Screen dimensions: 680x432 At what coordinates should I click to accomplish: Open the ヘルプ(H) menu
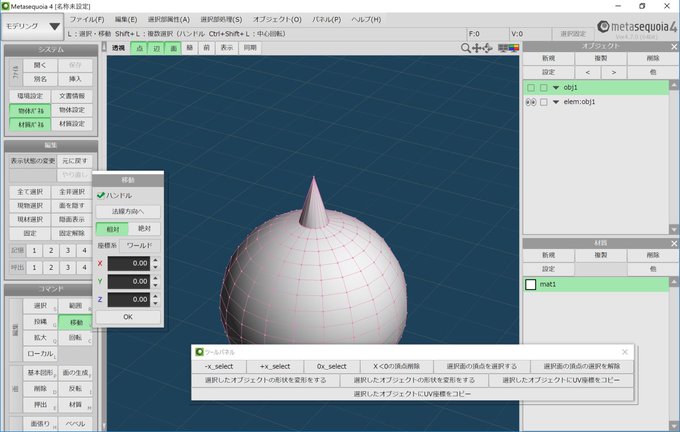tap(366, 20)
